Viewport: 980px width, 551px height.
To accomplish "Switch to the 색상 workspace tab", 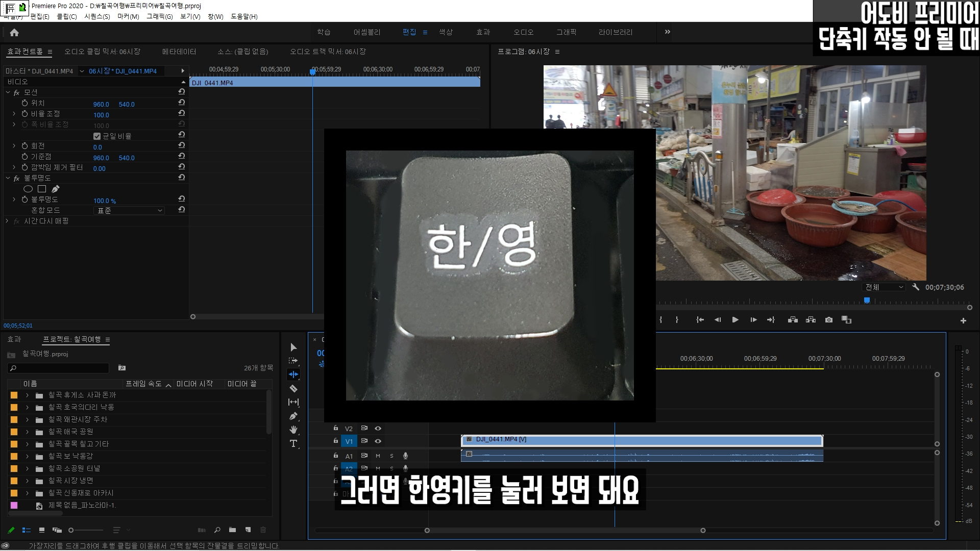I will coord(446,32).
